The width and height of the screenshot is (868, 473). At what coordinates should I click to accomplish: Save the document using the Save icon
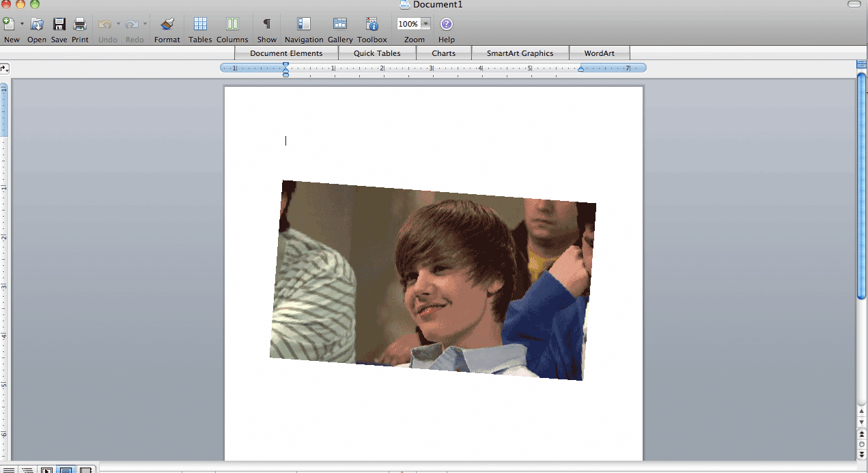coord(59,25)
